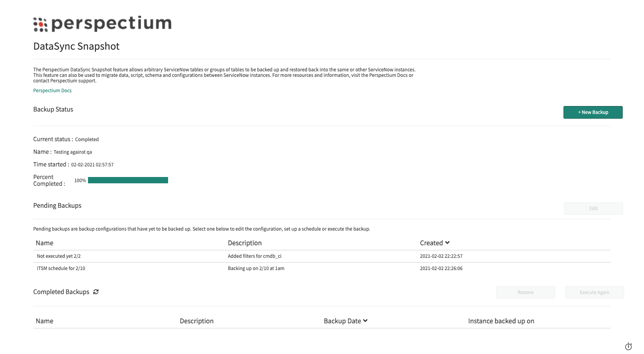Click created date 2021-02-02 22:22:57
Screen dimensions: 644x354
click(x=441, y=256)
